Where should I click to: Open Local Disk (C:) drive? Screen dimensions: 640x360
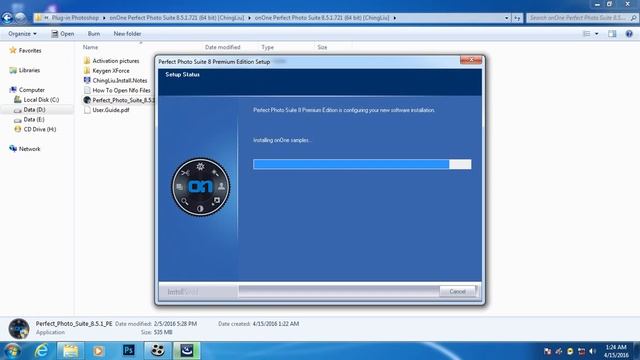point(37,100)
